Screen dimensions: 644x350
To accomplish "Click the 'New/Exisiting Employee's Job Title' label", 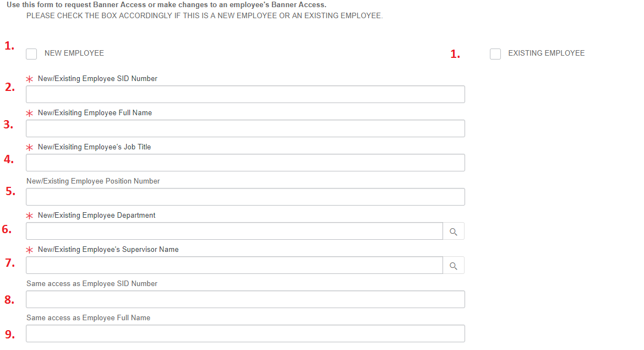I will pyautogui.click(x=94, y=147).
